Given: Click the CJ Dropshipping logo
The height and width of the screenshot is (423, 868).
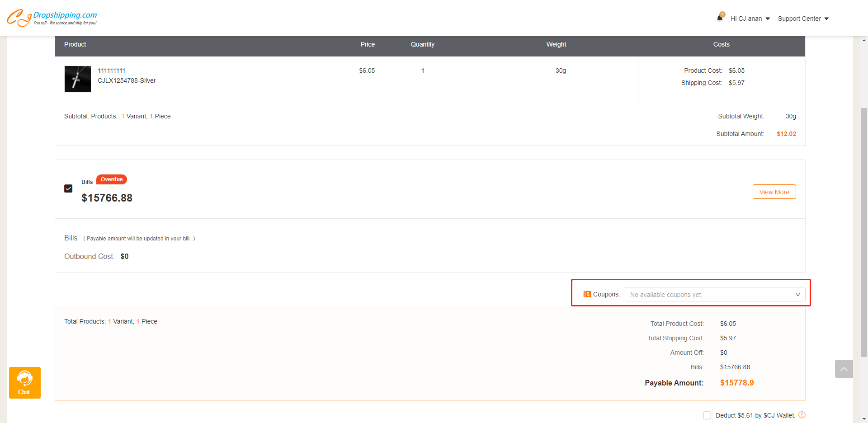Looking at the screenshot, I should (x=52, y=18).
